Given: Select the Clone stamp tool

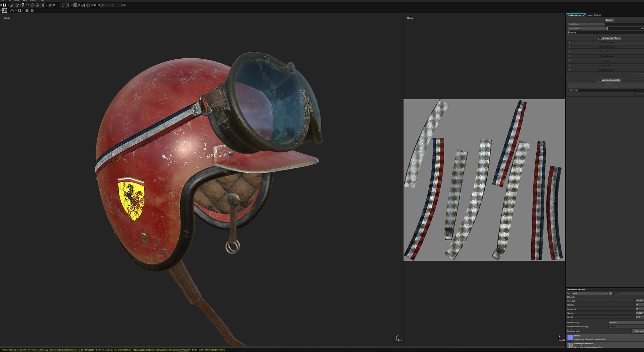Looking at the screenshot, I should pyautogui.click(x=38, y=5).
